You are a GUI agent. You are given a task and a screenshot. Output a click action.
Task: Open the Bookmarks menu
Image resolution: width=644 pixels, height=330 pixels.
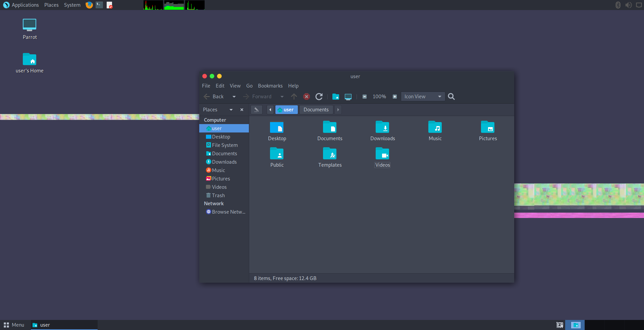270,86
